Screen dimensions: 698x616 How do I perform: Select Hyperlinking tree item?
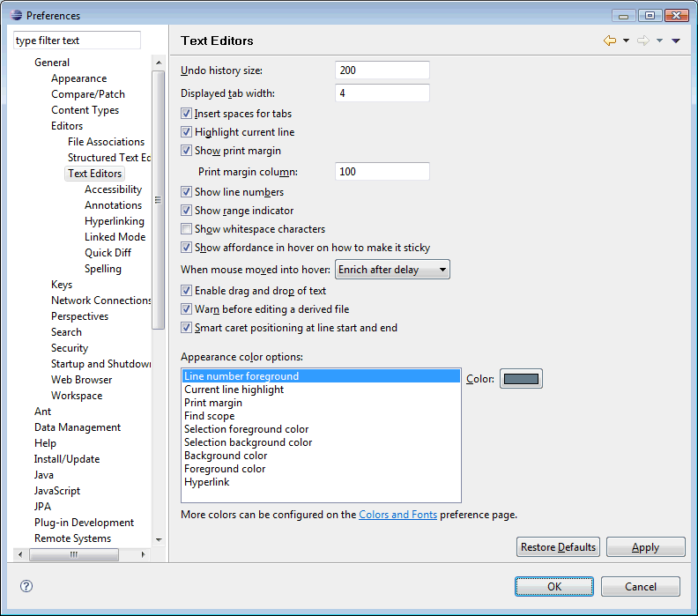(115, 221)
